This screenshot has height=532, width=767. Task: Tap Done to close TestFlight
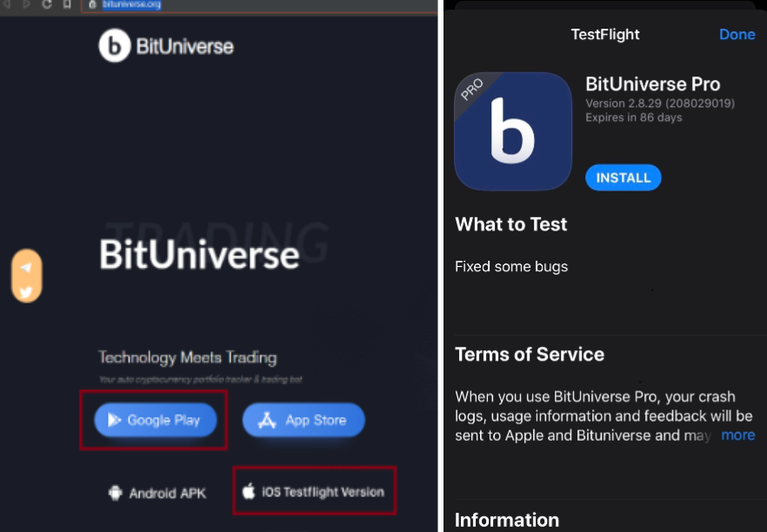point(737,35)
